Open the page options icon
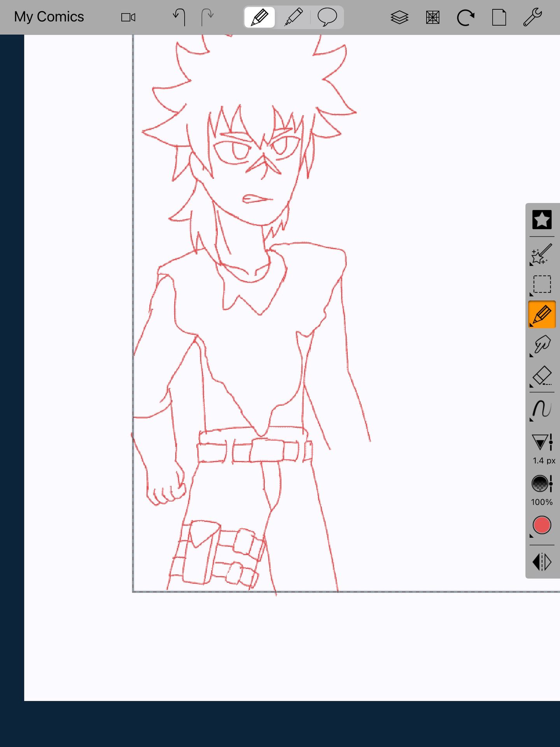The height and width of the screenshot is (747, 560). coord(499,18)
